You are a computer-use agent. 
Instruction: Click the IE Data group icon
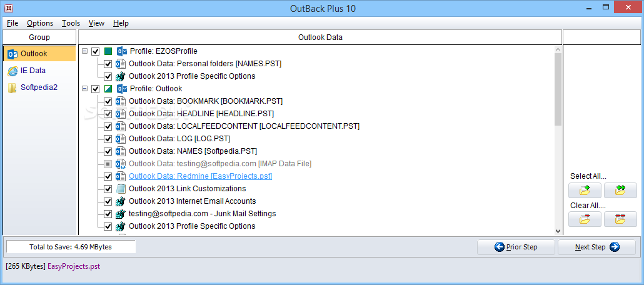click(x=13, y=71)
